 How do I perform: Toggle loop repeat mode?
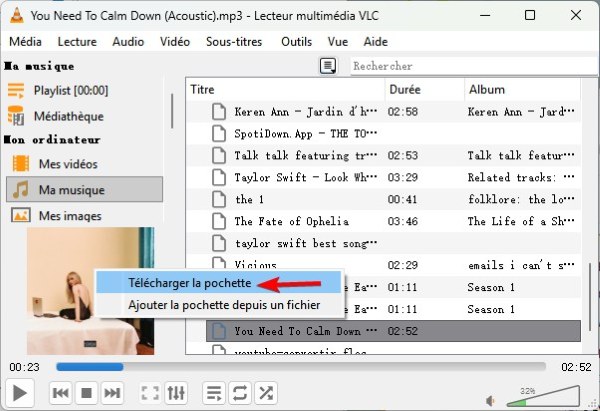240,393
